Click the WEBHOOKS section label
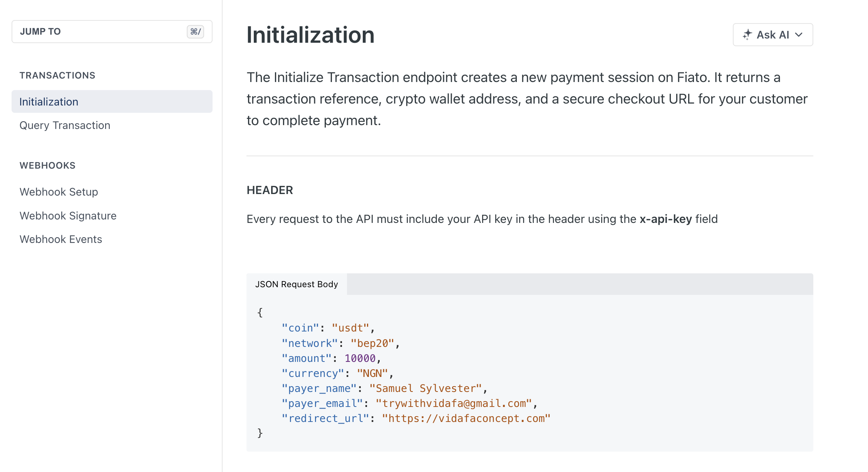 (47, 166)
